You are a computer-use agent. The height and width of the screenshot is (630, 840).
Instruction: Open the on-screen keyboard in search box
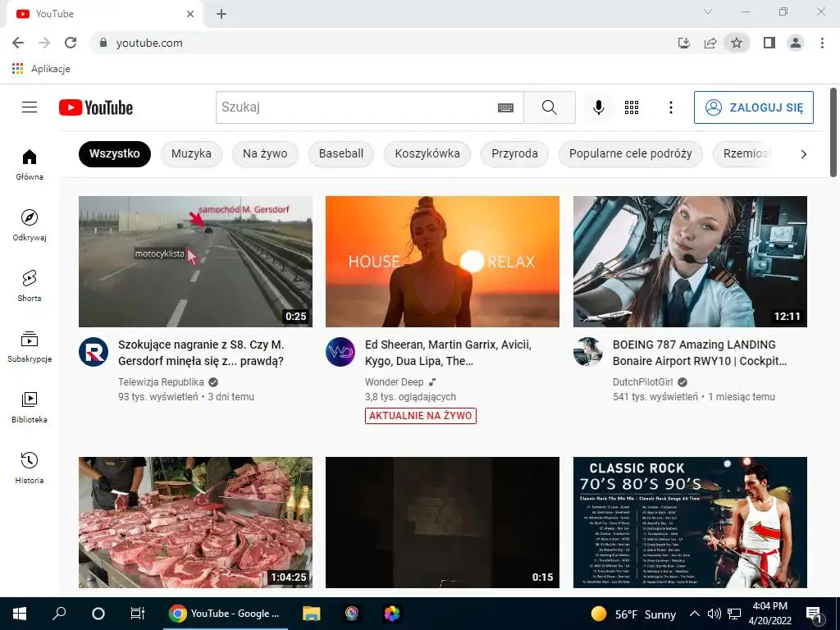tap(505, 107)
